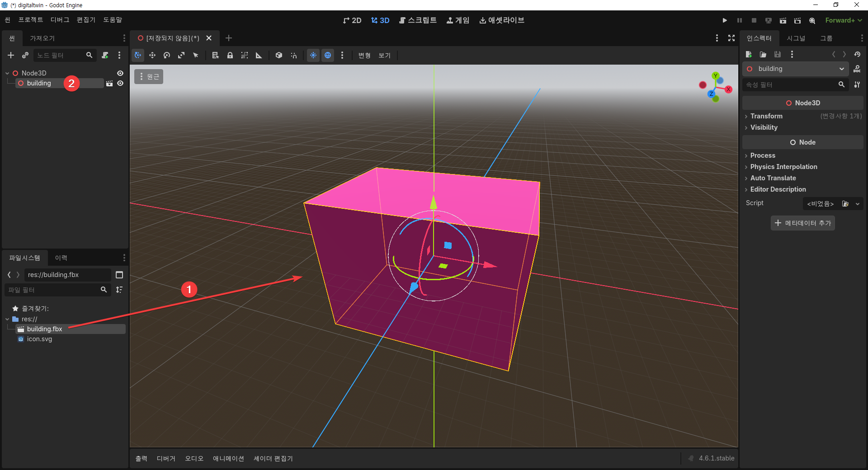
Task: Open the 보기 viewport menu button
Action: click(384, 55)
